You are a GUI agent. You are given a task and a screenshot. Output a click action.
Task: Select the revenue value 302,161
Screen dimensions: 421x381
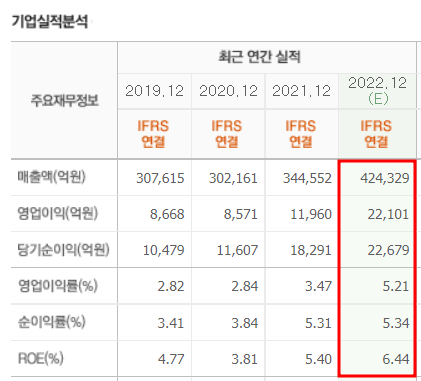(233, 178)
